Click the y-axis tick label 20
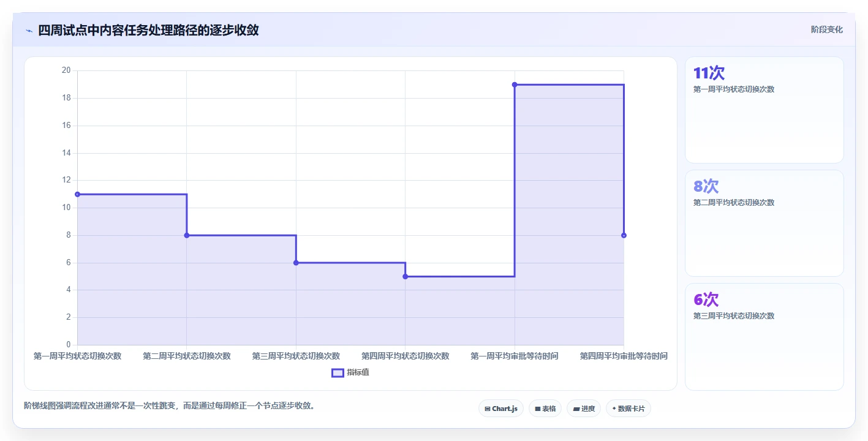Viewport: 868px width, 441px height. click(66, 70)
